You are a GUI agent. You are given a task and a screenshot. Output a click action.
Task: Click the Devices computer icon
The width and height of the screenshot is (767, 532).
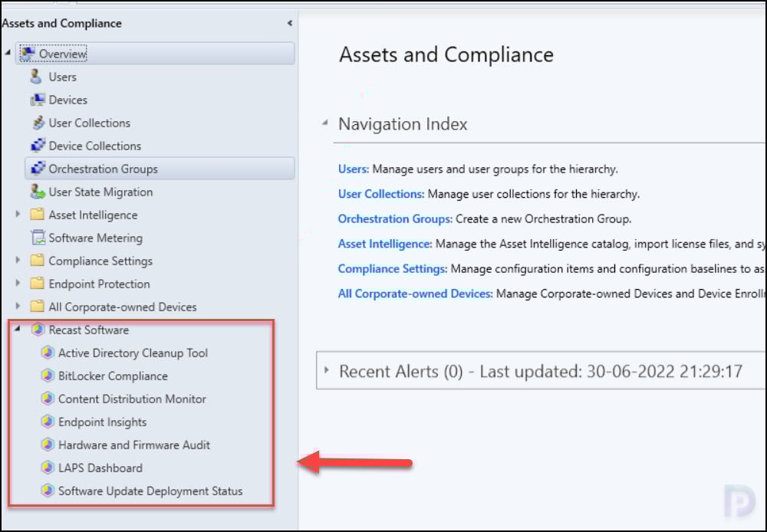click(38, 100)
